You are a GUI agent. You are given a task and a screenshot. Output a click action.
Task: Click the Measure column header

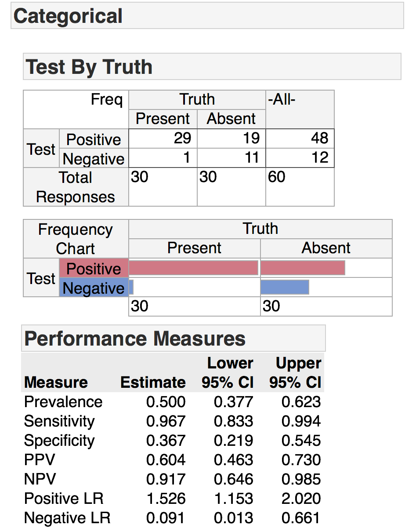coord(56,382)
